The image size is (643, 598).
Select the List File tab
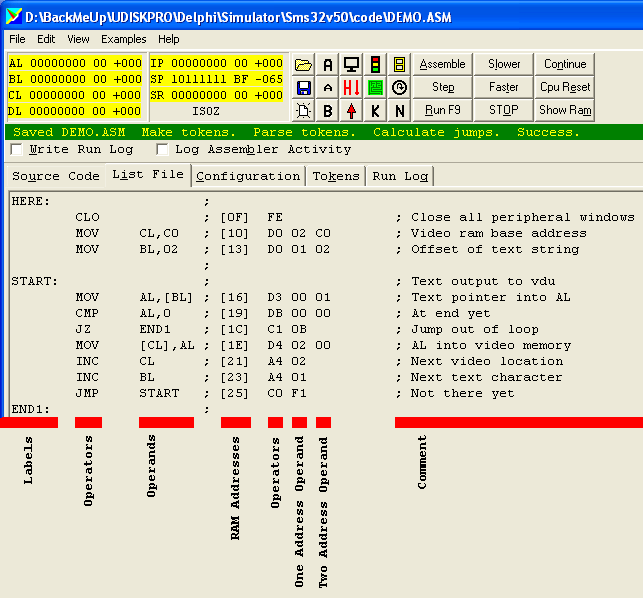[x=148, y=175]
